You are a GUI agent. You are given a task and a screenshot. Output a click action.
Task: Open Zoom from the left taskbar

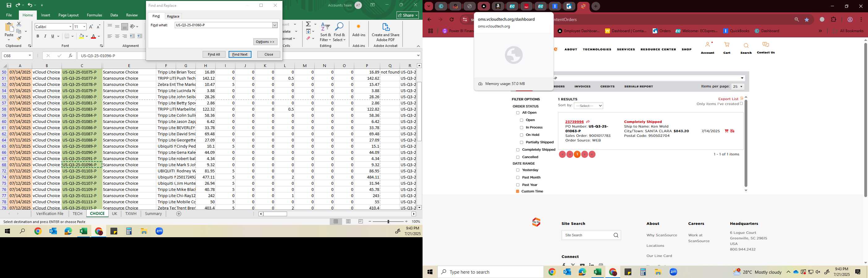[159, 231]
